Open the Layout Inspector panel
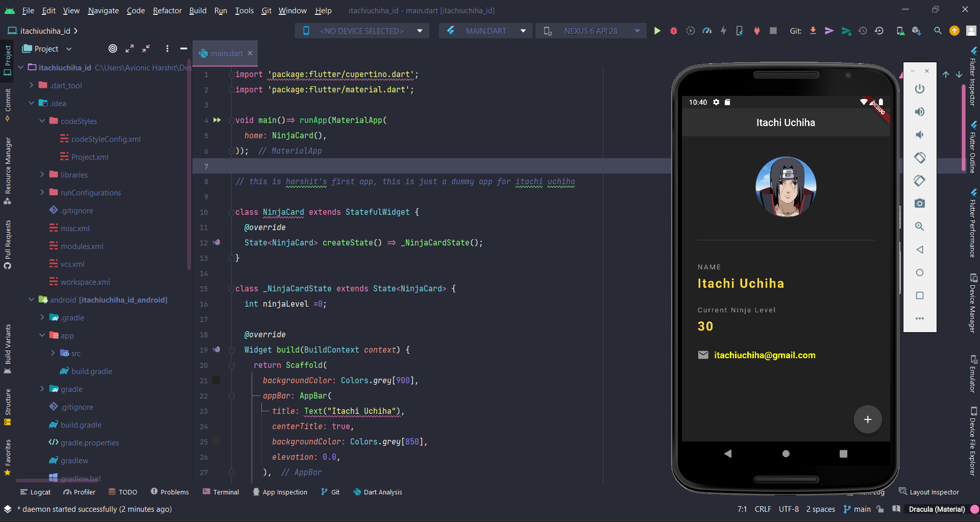 tap(929, 492)
